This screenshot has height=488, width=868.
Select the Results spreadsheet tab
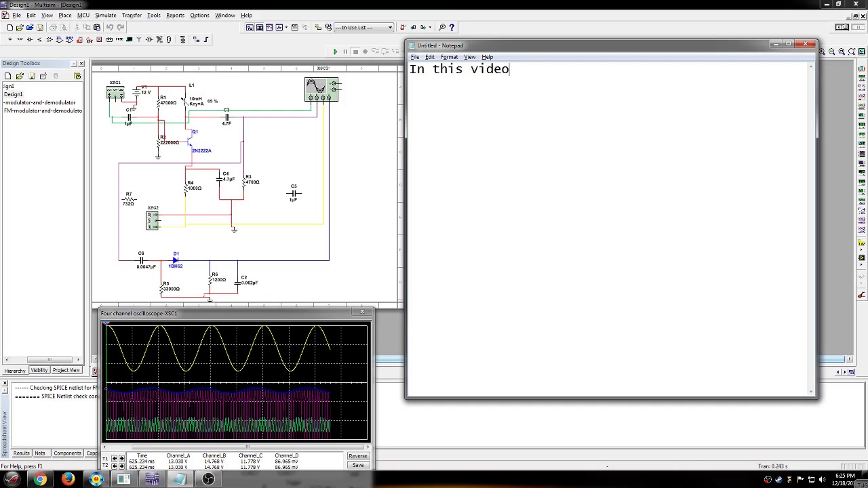[22, 453]
